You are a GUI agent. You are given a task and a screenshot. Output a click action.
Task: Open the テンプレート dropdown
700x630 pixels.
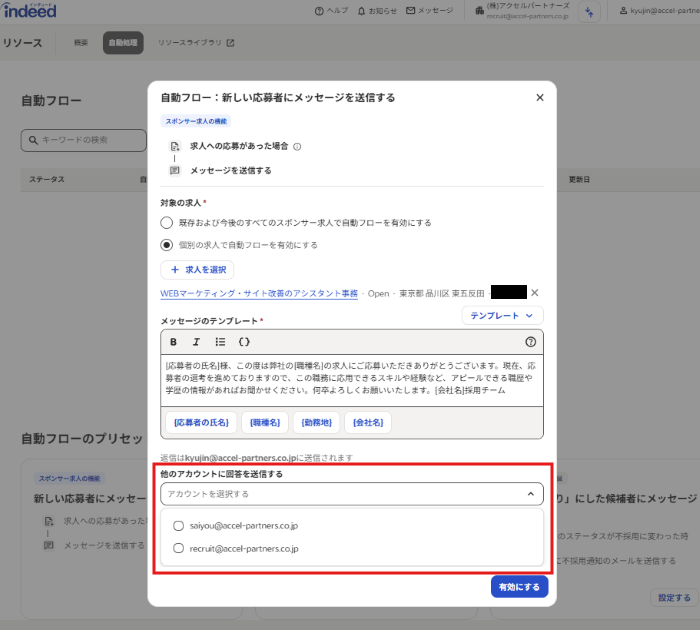click(x=502, y=315)
